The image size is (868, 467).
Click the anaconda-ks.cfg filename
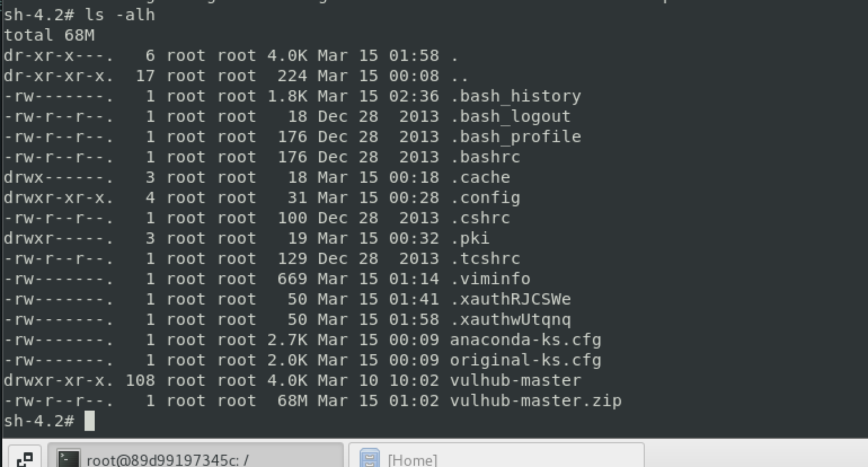point(525,340)
